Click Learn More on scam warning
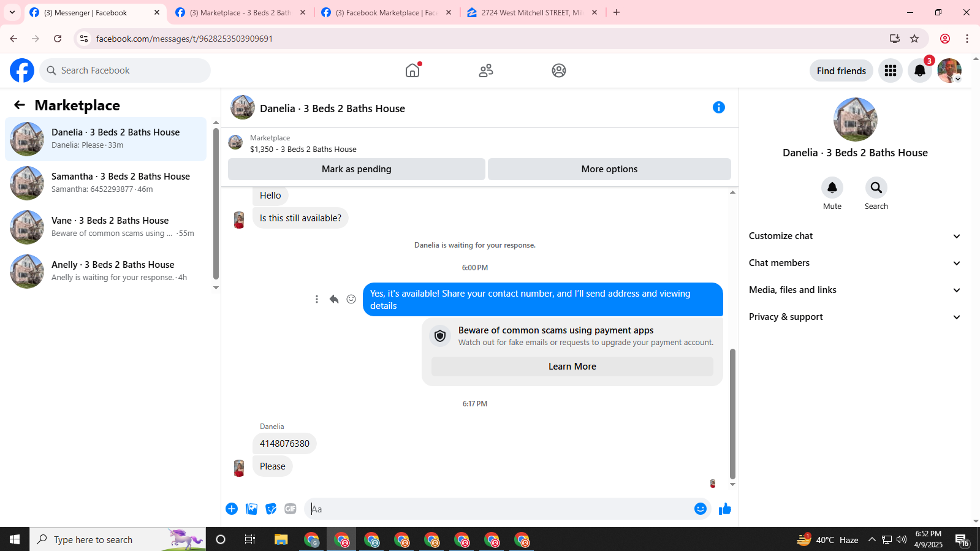 pos(572,367)
